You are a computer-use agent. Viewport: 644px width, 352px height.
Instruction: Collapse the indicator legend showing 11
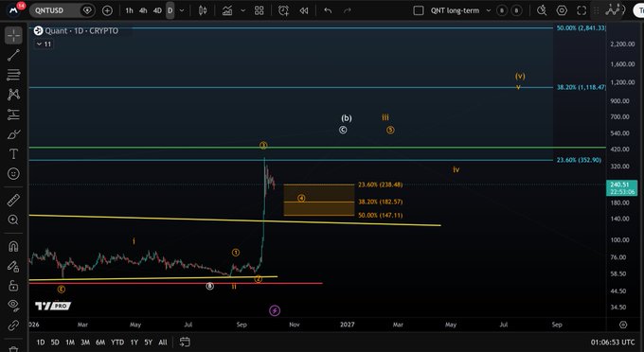[44, 44]
